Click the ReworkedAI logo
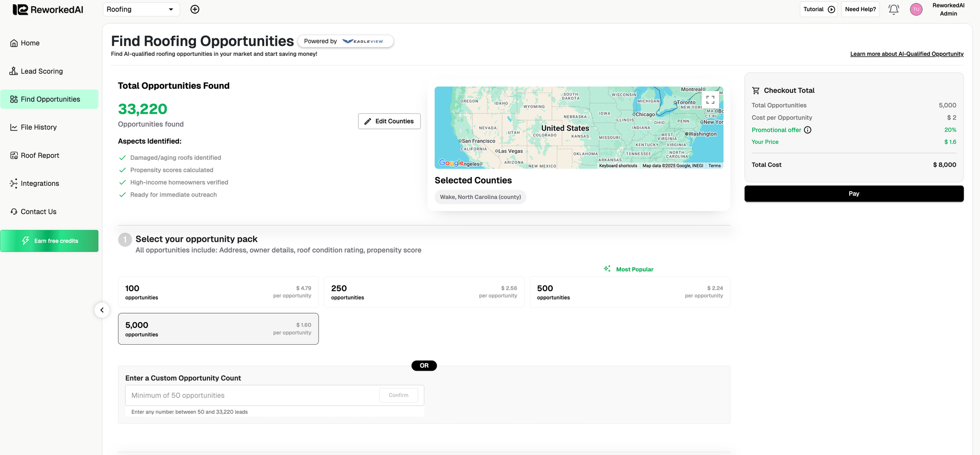Viewport: 980px width, 455px height. tap(48, 10)
